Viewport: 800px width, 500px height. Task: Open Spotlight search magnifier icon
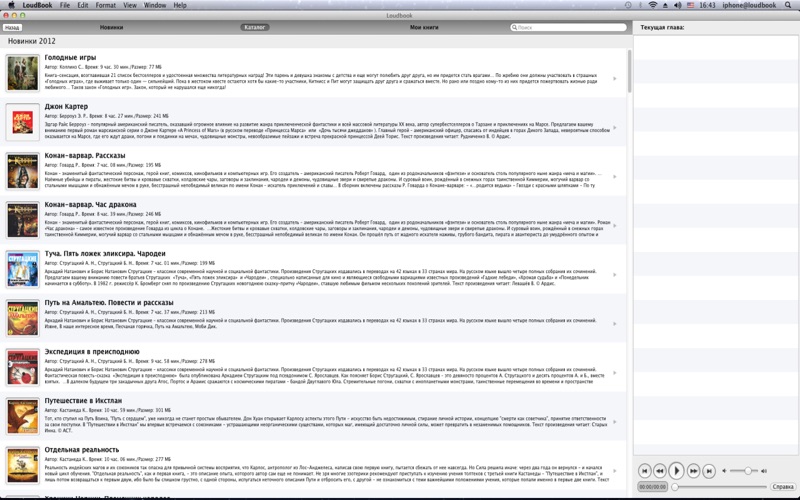(x=788, y=5)
